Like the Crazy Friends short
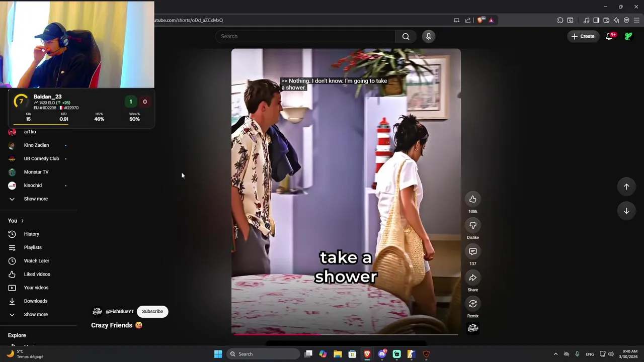Viewport: 644px width, 362px height. pos(472,199)
